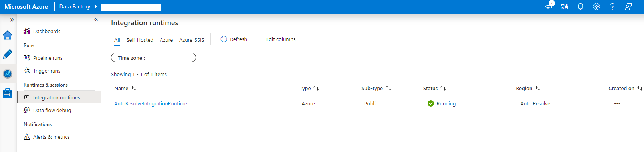Click the Alerts warning triangle icon
The width and height of the screenshot is (644, 152).
pyautogui.click(x=27, y=137)
